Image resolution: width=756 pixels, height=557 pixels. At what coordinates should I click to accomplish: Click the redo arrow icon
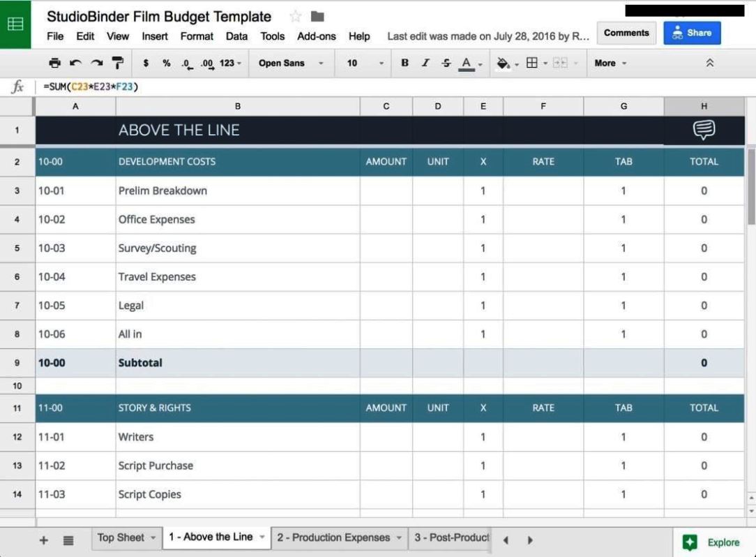pos(96,63)
